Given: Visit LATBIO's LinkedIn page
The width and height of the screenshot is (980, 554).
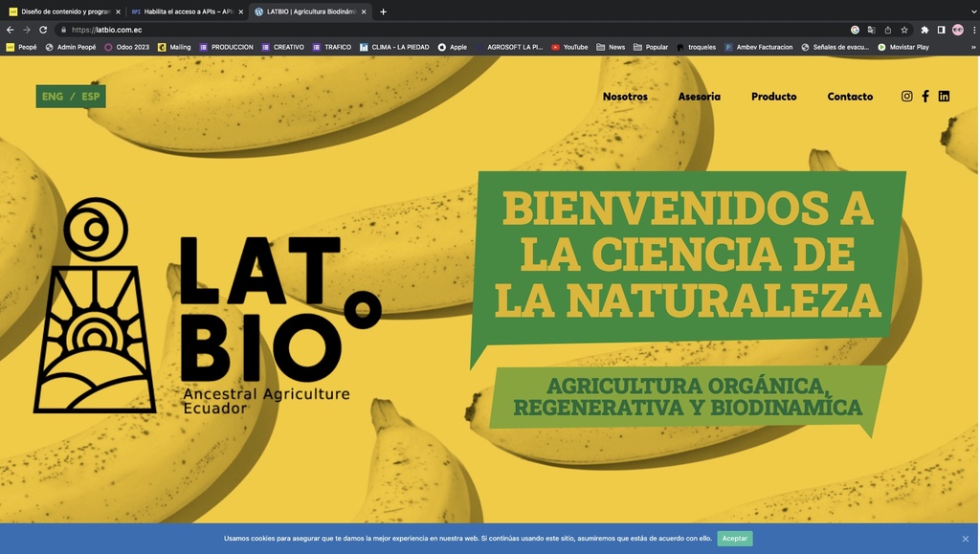Looking at the screenshot, I should click(x=944, y=97).
